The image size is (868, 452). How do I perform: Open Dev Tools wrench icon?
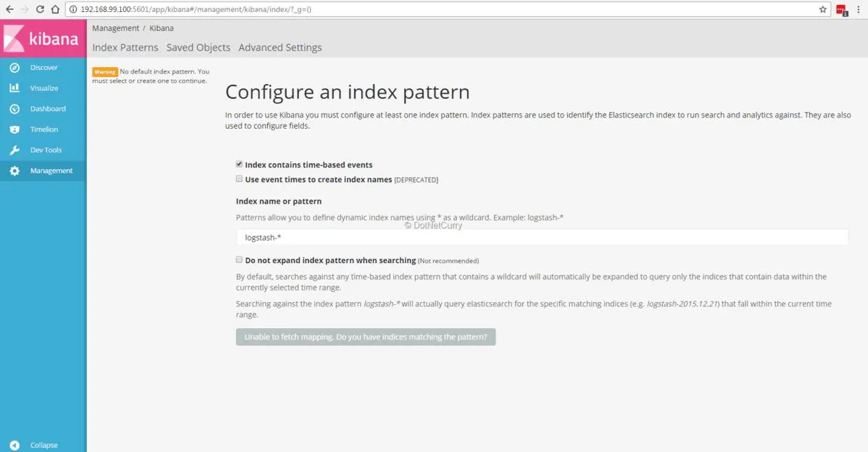[x=14, y=150]
